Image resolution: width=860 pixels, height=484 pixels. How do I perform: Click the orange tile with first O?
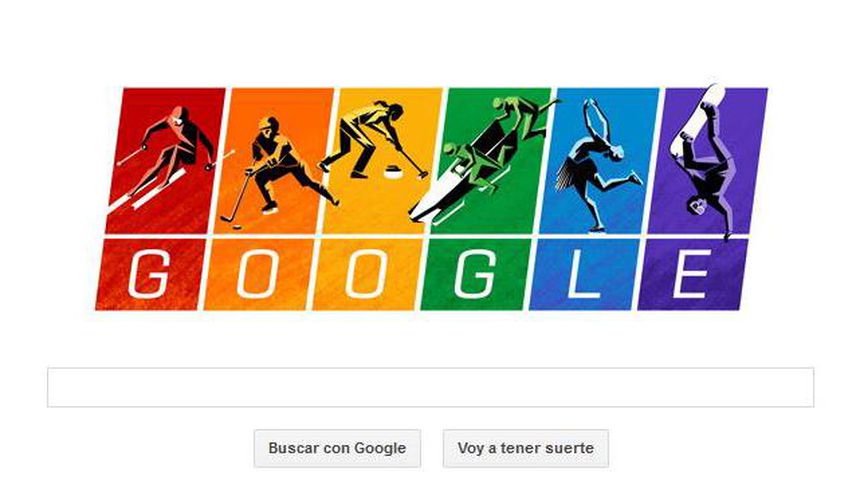click(258, 274)
